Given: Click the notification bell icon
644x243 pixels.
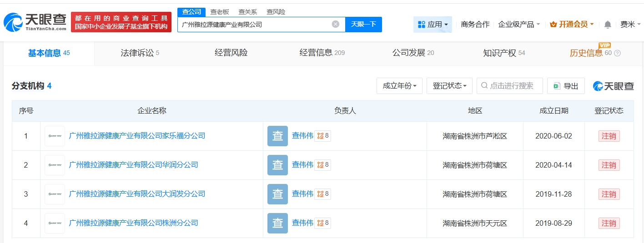Looking at the screenshot, I should point(608,25).
